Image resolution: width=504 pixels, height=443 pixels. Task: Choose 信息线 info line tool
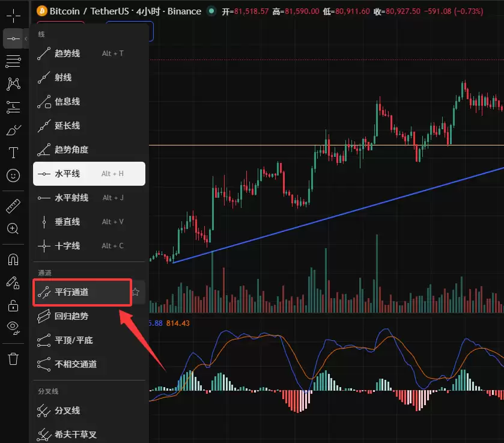(89, 102)
